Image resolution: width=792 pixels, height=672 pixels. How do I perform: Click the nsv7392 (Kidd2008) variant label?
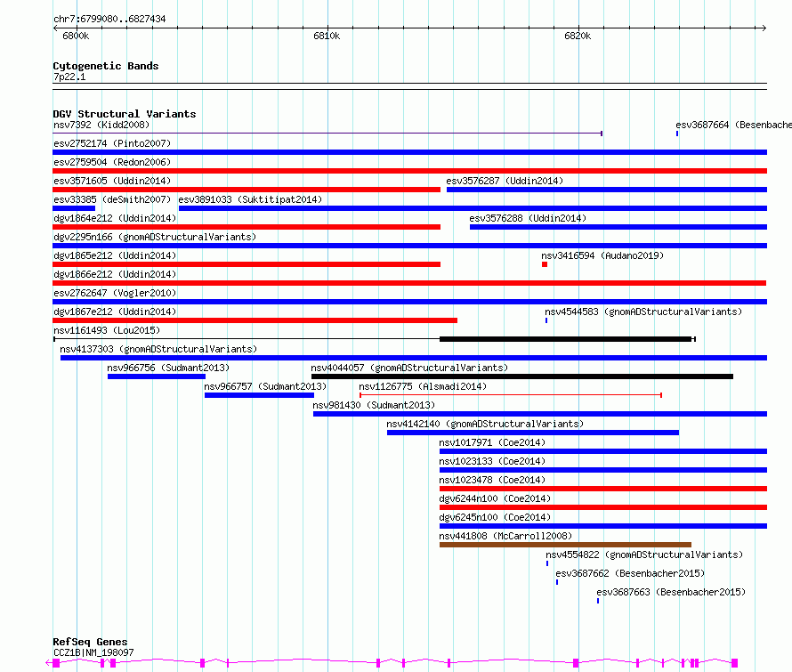101,125
